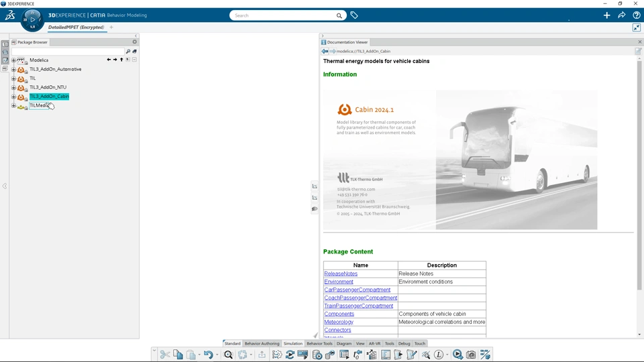
Task: Click the checklist gear icon in bottom toolbar
Action: pos(277,355)
